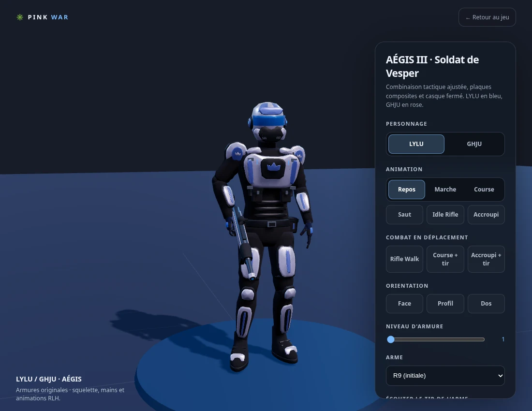Set orientation to Face
Screen dimensions: 532x411
(404, 304)
